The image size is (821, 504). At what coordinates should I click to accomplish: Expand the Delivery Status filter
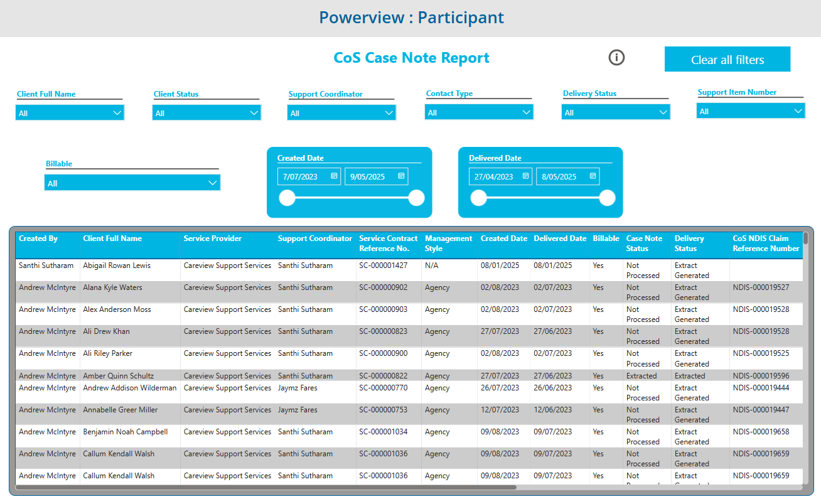[616, 112]
